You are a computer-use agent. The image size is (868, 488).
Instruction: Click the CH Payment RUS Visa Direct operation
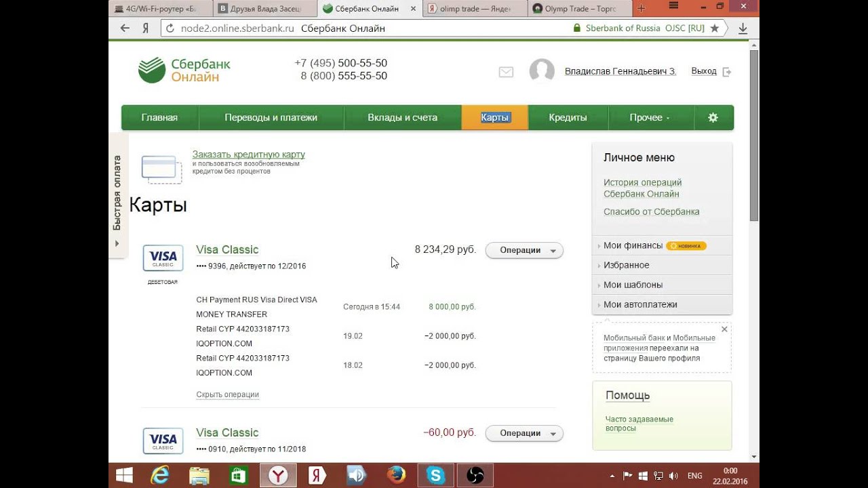tap(256, 307)
